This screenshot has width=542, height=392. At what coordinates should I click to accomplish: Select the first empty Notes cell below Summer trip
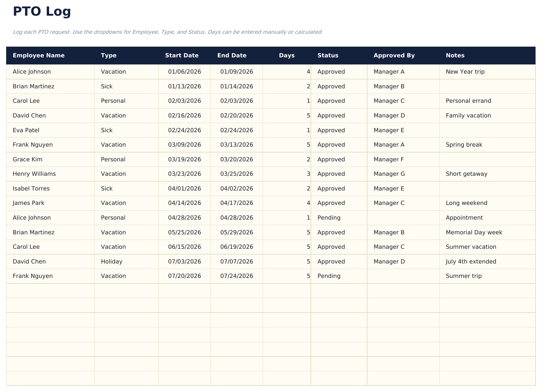[x=488, y=290]
